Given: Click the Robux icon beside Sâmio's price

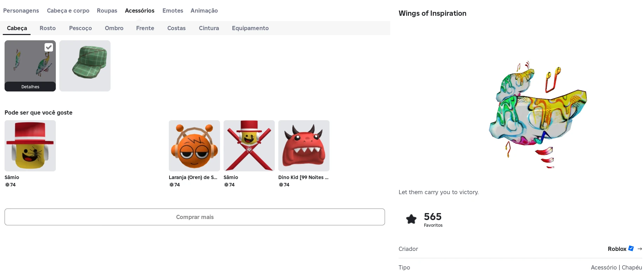Looking at the screenshot, I should [x=7, y=185].
